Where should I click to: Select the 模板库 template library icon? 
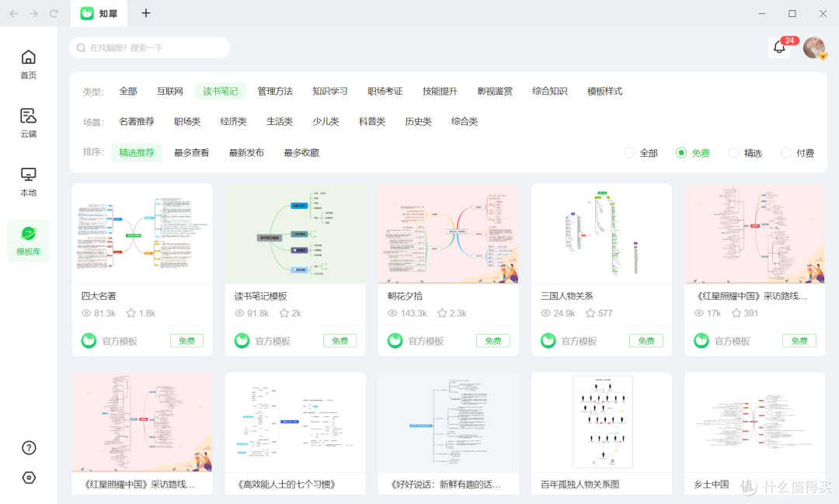29,234
